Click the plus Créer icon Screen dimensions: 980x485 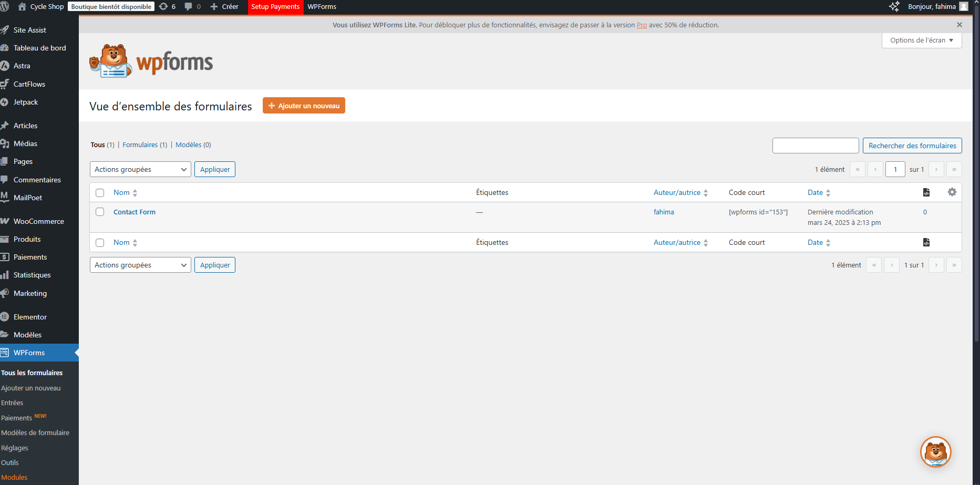(x=214, y=7)
